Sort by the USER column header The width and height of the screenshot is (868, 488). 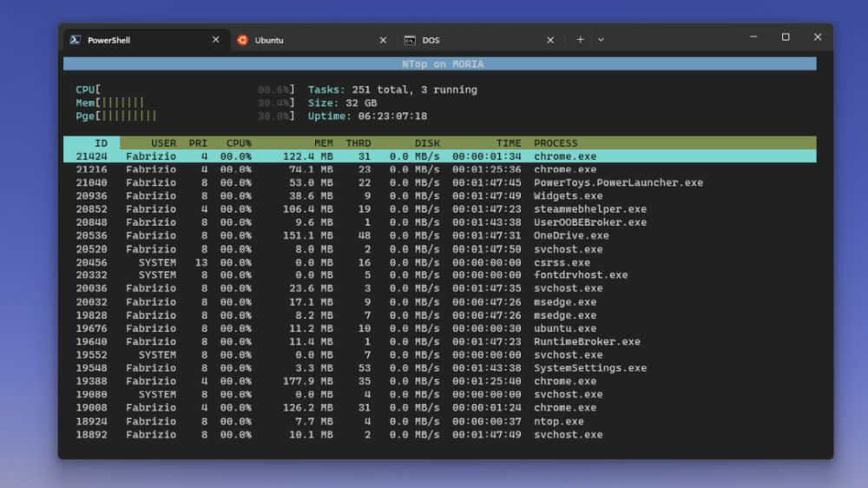(x=163, y=143)
